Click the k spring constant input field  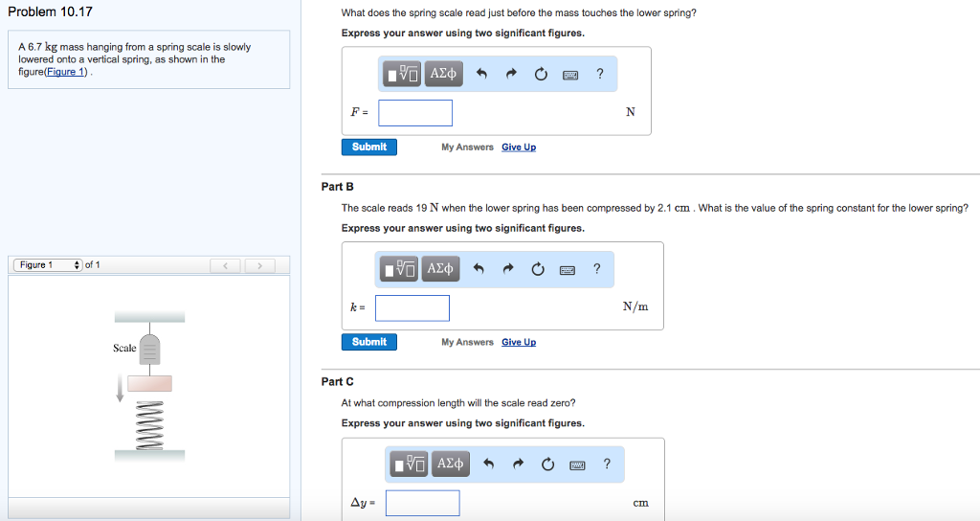point(412,307)
